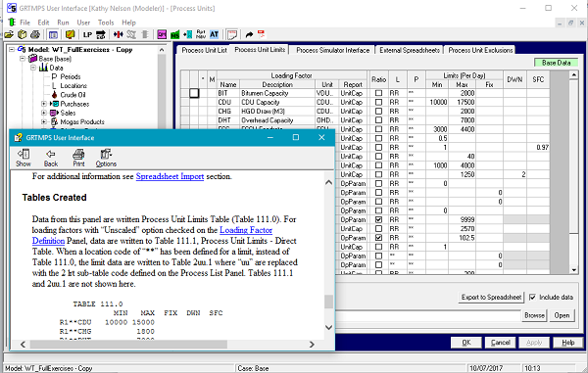Click the Show icon in help window
Image resolution: width=588 pixels, height=373 pixels.
coord(24,158)
